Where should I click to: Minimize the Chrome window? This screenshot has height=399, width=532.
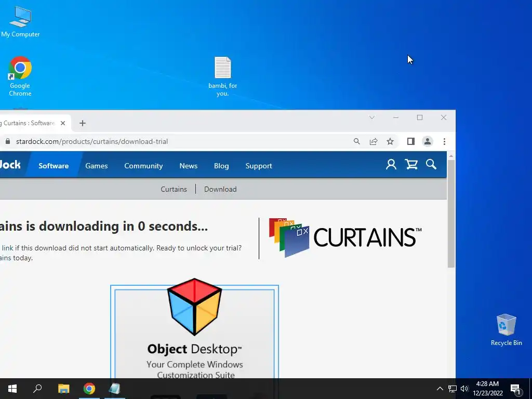(395, 117)
